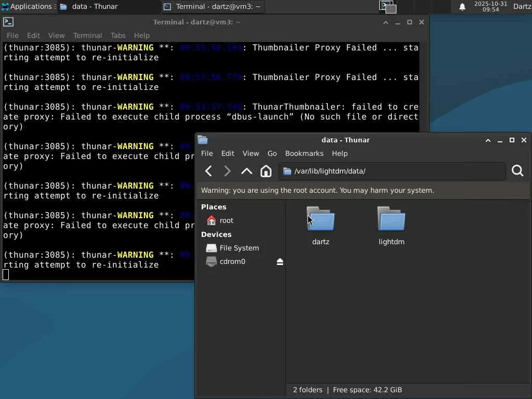Image resolution: width=532 pixels, height=399 pixels.
Task: Open the Thunar Help menu
Action: [340, 153]
